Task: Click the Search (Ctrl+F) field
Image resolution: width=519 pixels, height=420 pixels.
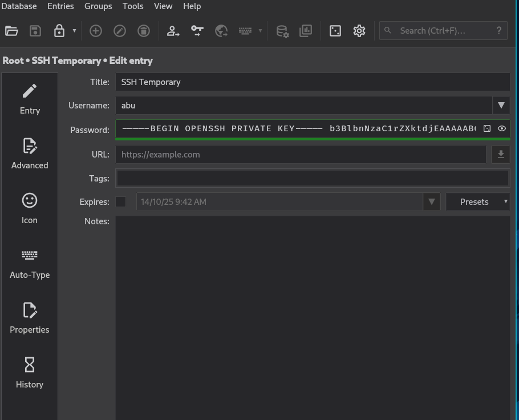Action: coord(443,31)
